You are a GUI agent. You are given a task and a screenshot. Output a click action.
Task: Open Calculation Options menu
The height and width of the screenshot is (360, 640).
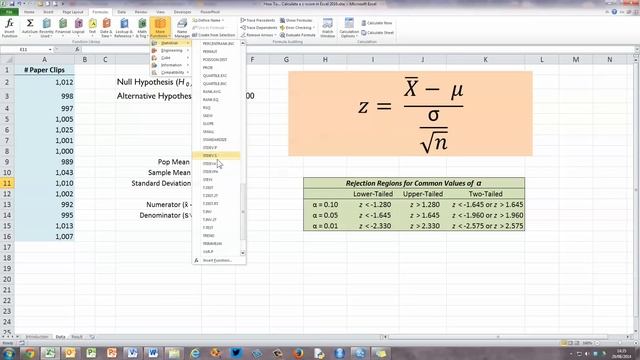(x=349, y=28)
